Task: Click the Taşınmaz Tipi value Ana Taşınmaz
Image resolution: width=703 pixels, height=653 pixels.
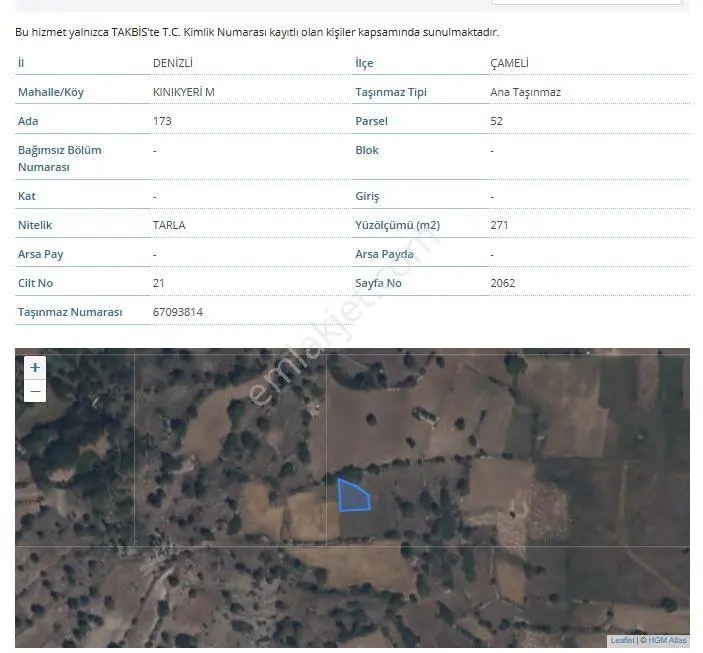Action: coord(525,92)
